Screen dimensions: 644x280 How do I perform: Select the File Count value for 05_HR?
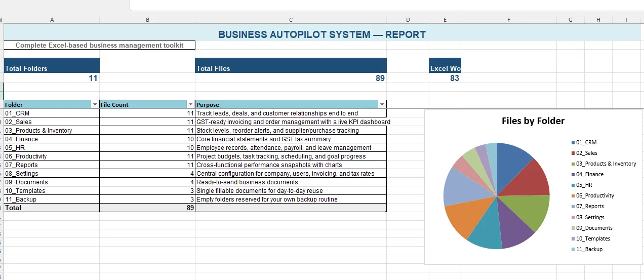pyautogui.click(x=147, y=148)
